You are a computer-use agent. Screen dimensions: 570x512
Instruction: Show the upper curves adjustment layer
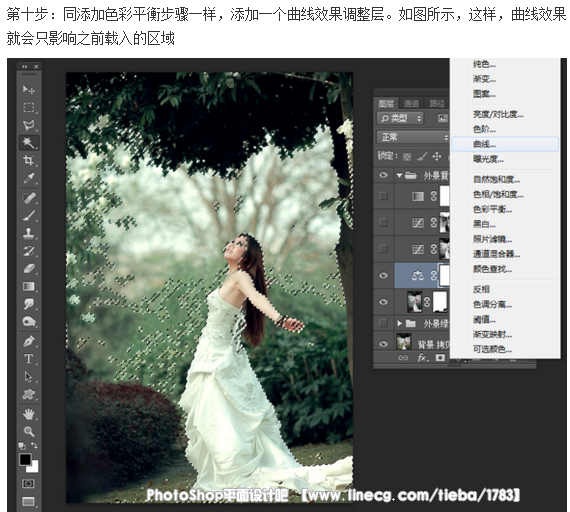point(383,222)
